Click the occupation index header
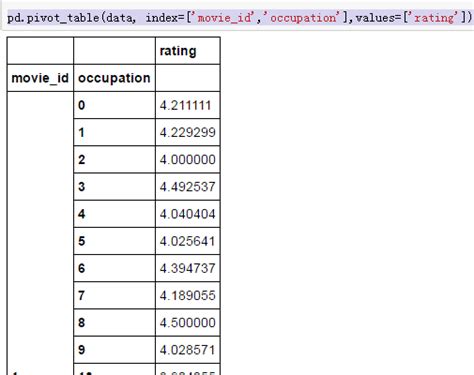 114,78
